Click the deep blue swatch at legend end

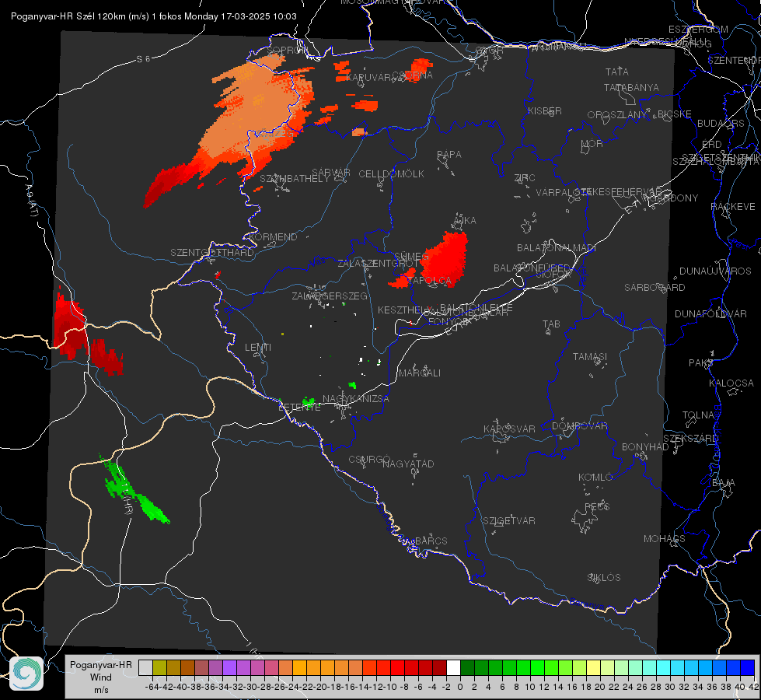748,667
